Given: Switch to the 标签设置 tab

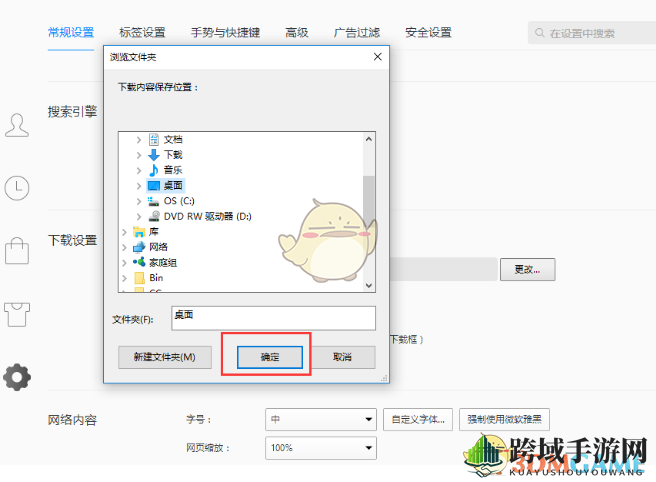Looking at the screenshot, I should click(142, 32).
